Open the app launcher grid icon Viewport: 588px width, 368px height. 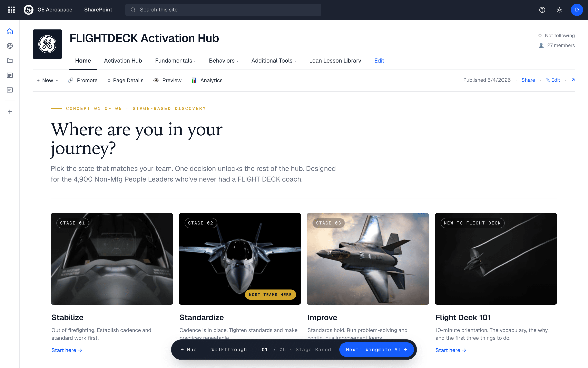click(x=11, y=10)
